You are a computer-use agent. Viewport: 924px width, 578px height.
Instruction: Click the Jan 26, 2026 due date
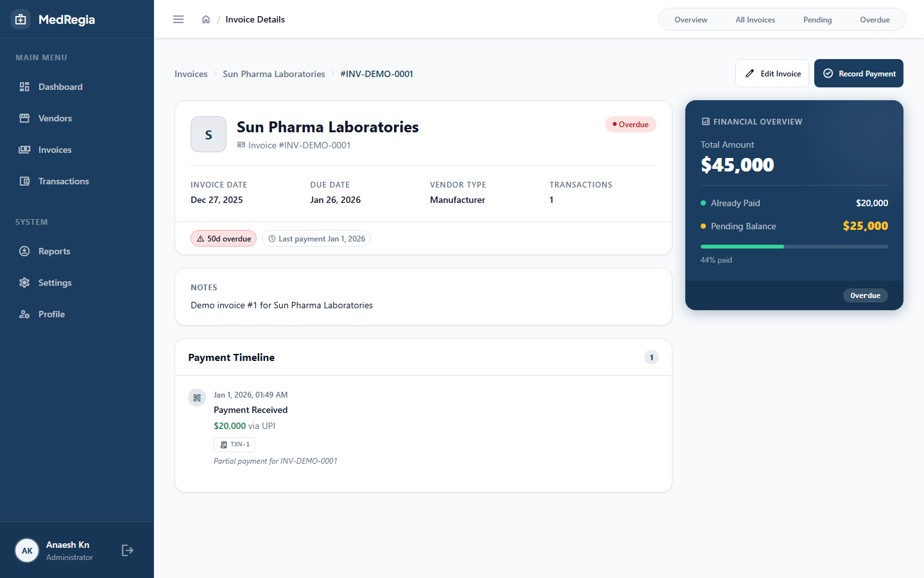click(x=336, y=200)
